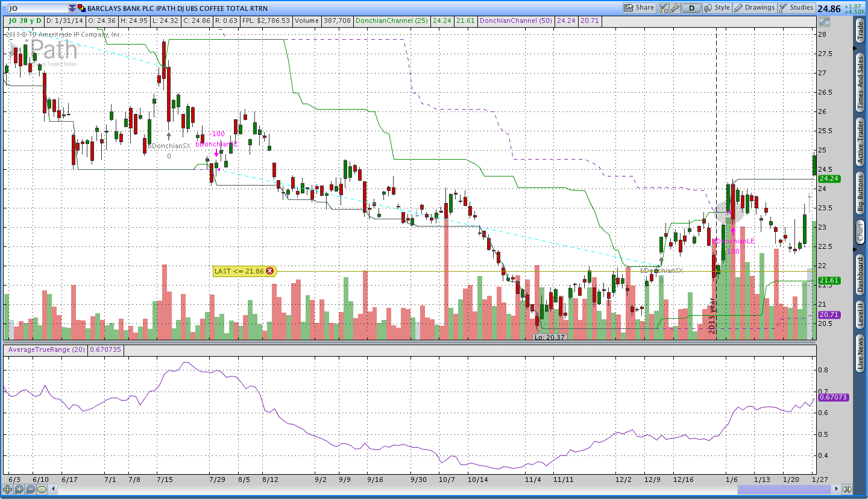Click the last price 24.86 display

click(x=829, y=8)
